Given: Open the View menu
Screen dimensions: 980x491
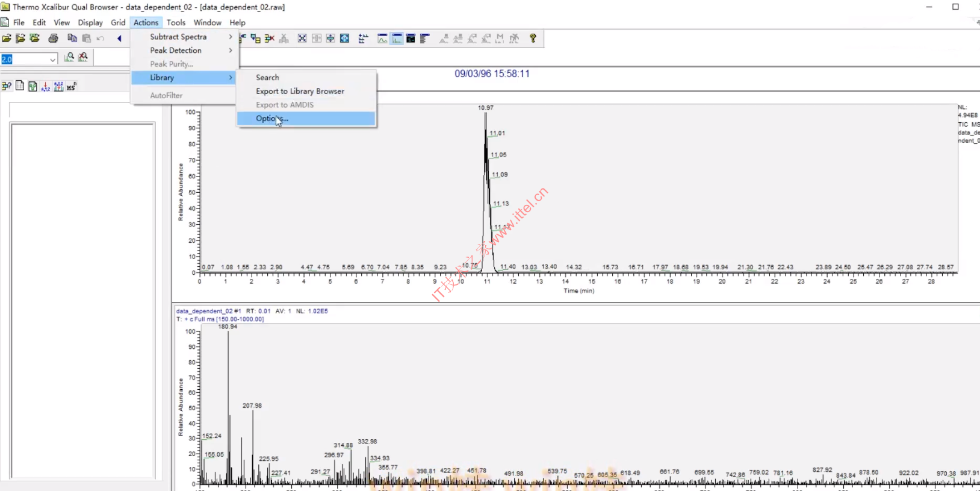Looking at the screenshot, I should coord(61,22).
